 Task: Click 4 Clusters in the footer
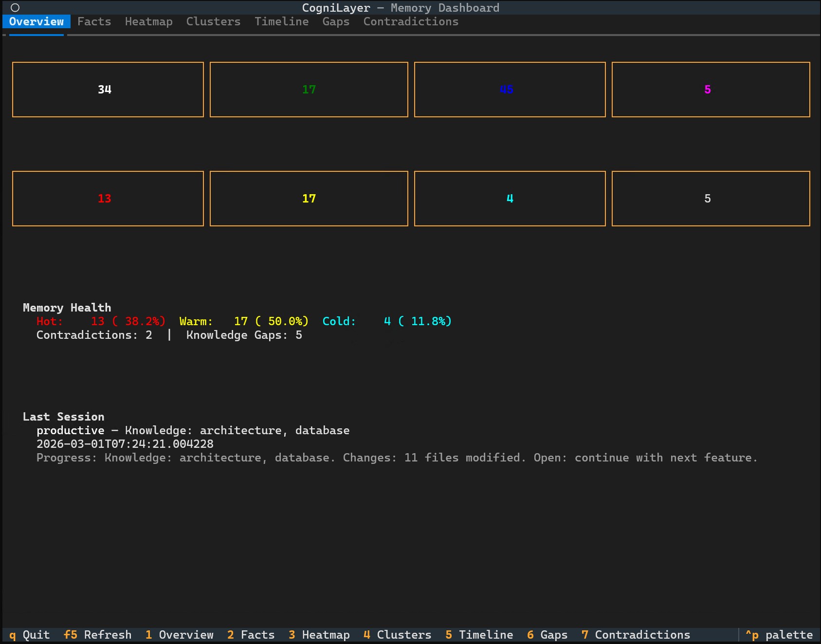pyautogui.click(x=398, y=635)
